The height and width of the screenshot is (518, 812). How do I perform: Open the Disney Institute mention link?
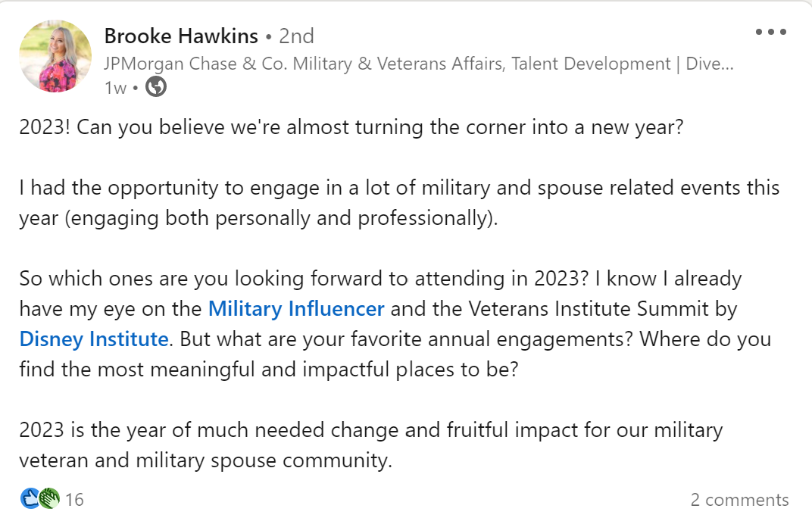click(x=94, y=339)
